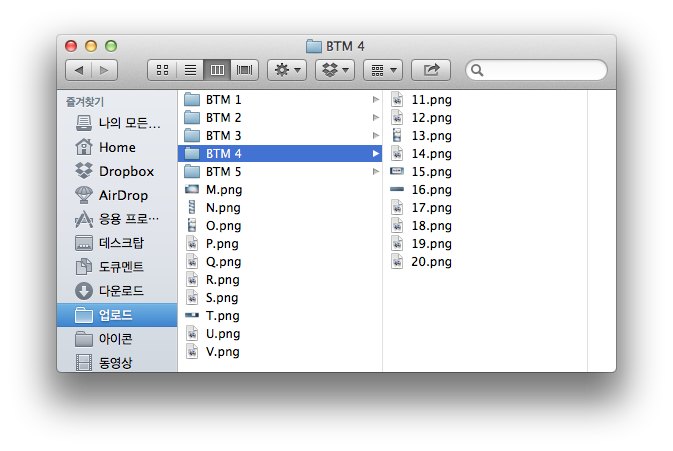Screen dimensions: 673x451
Task: Select the V.png file
Action: point(280,352)
